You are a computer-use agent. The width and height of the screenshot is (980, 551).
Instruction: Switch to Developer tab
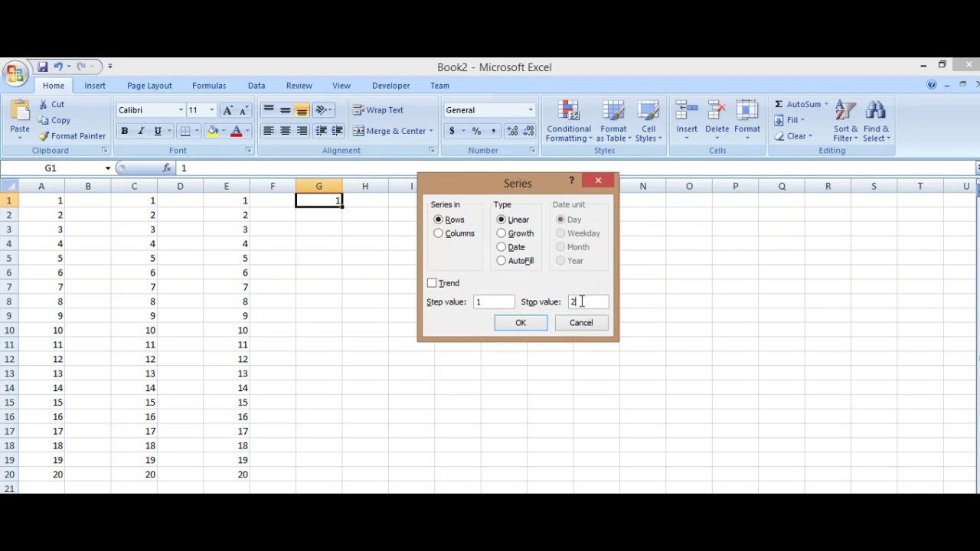click(390, 86)
